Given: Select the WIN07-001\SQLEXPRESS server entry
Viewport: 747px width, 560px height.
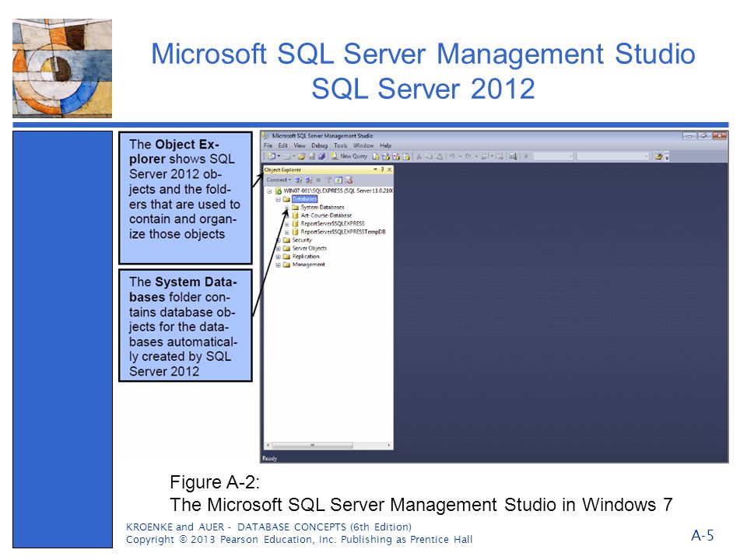Looking at the screenshot, I should [338, 191].
